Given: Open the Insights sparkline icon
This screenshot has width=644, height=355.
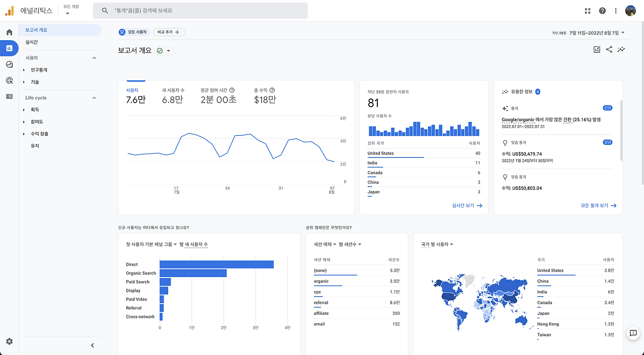Looking at the screenshot, I should click(622, 49).
